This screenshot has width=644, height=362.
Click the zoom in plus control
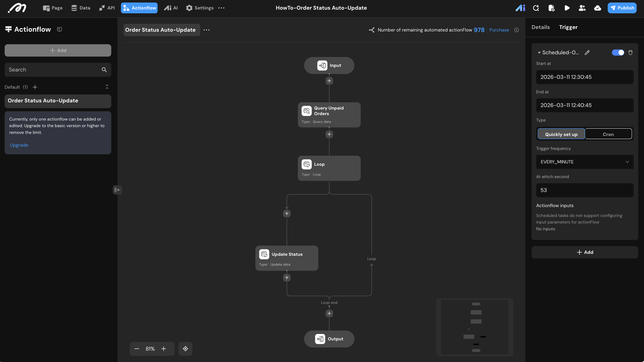point(163,349)
